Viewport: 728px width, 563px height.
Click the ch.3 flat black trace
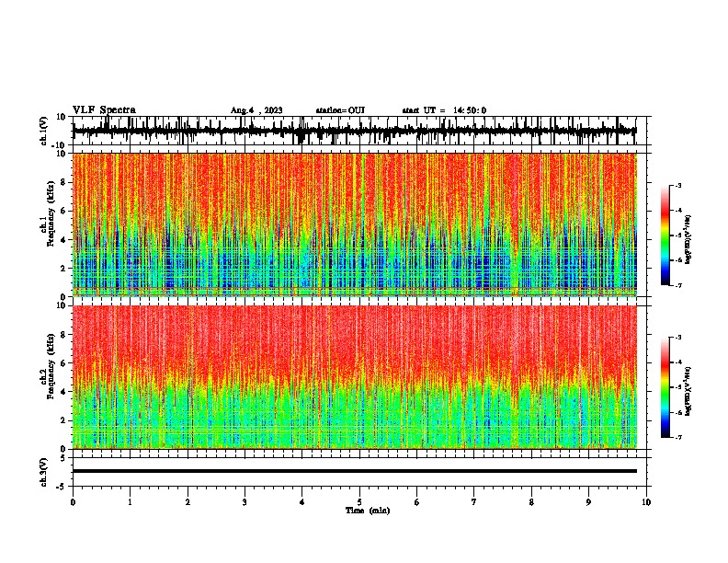[x=354, y=471]
